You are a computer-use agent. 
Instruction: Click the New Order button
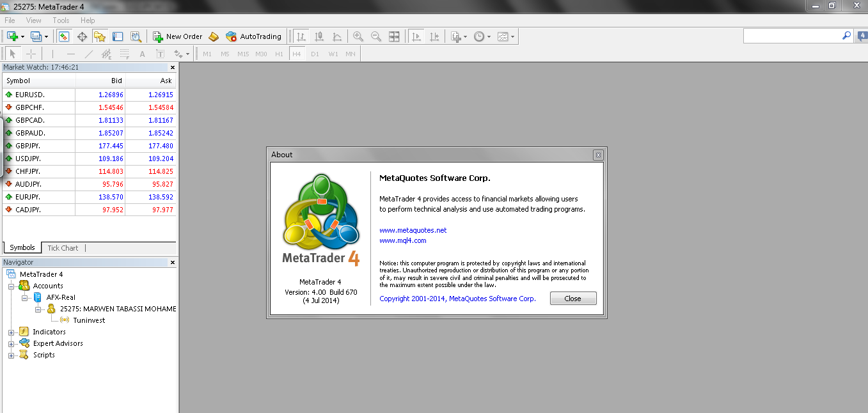pos(177,36)
